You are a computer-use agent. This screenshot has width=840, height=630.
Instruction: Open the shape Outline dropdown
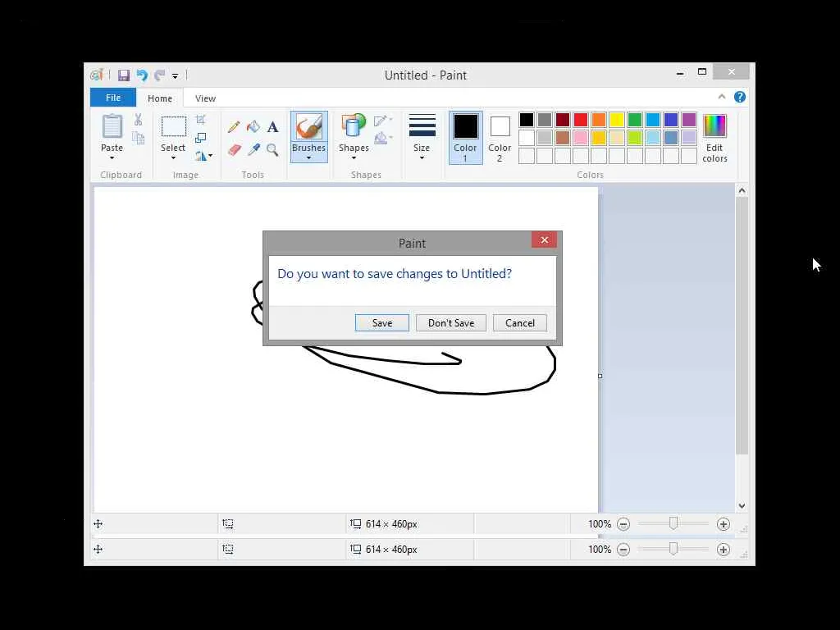point(383,120)
